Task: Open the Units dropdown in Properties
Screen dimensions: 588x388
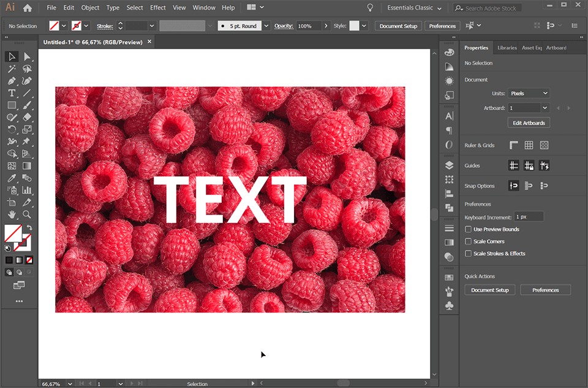Action: (x=530, y=93)
